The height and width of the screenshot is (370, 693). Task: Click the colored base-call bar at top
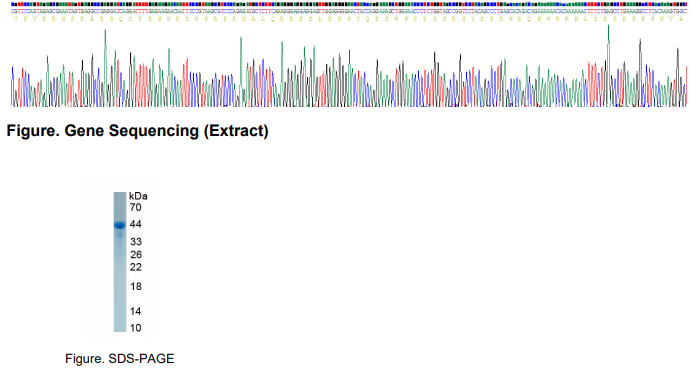[349, 4]
